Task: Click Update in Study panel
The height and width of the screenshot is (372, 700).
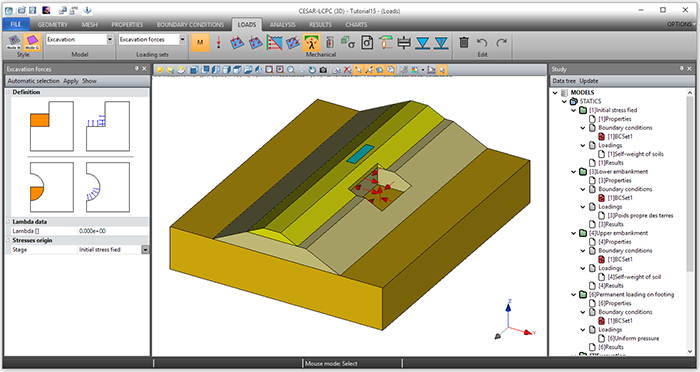Action: [x=588, y=81]
